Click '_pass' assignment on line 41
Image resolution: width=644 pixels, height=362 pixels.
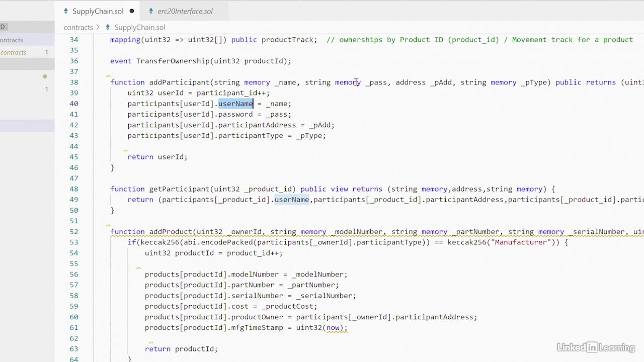coord(276,114)
